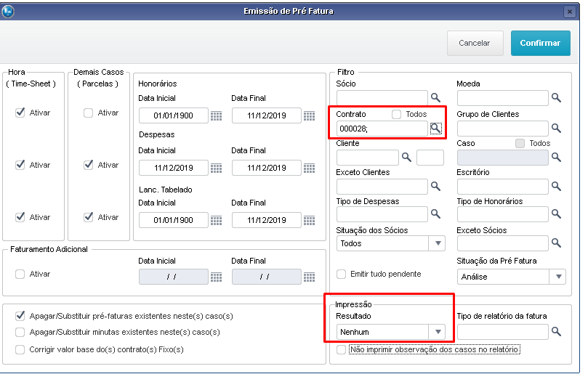588x382 pixels.
Task: Click Lanc. Tabelado Data Final date field
Action: click(x=266, y=220)
